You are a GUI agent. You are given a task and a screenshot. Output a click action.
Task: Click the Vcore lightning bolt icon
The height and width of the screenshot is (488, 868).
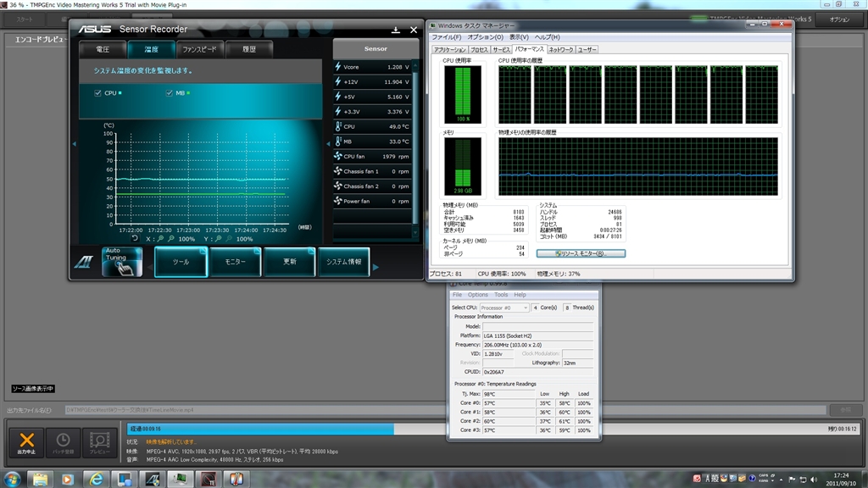click(337, 67)
